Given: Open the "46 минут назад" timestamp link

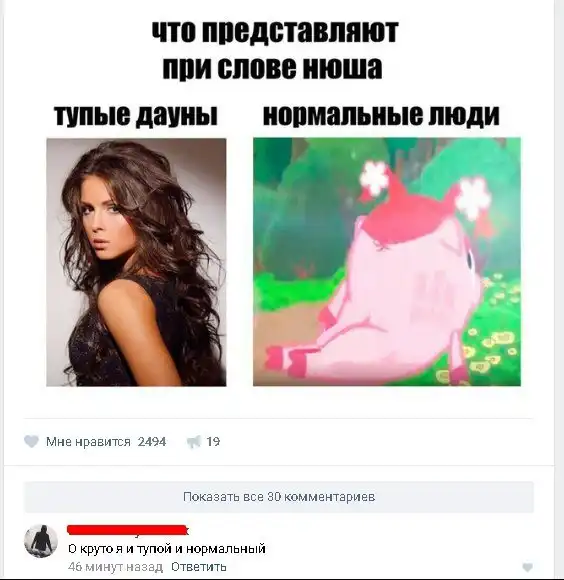Looking at the screenshot, I should 115,567.
